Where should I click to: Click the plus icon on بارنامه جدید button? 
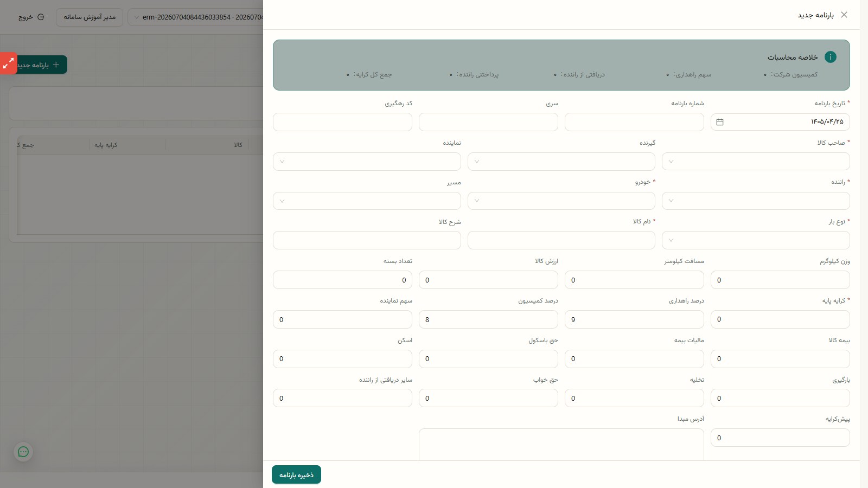(56, 65)
